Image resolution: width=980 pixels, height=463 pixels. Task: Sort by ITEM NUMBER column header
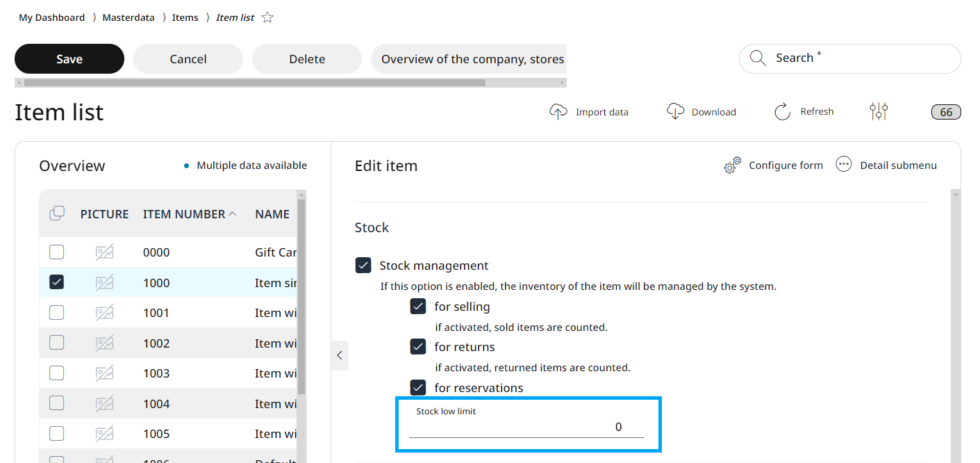point(190,214)
